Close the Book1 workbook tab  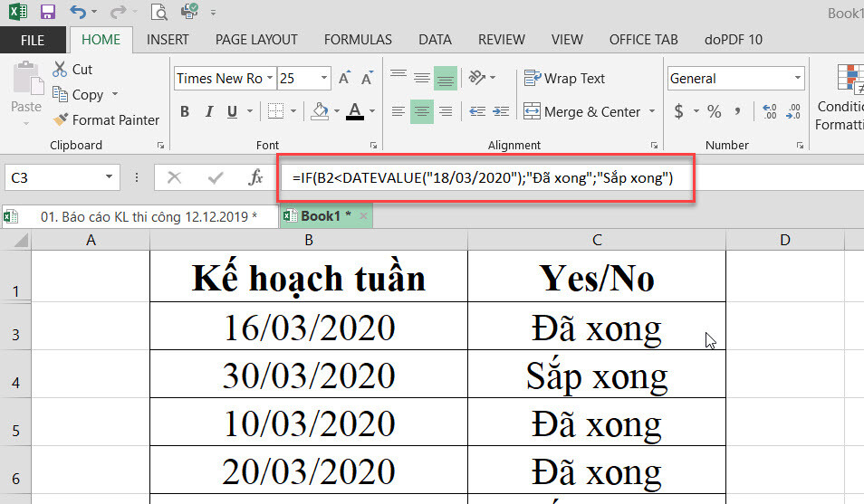point(364,216)
